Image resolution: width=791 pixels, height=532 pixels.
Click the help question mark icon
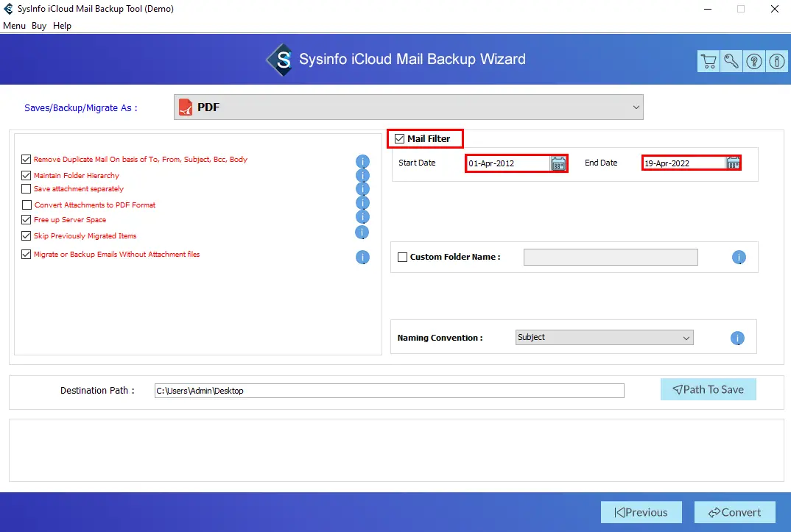pos(753,62)
